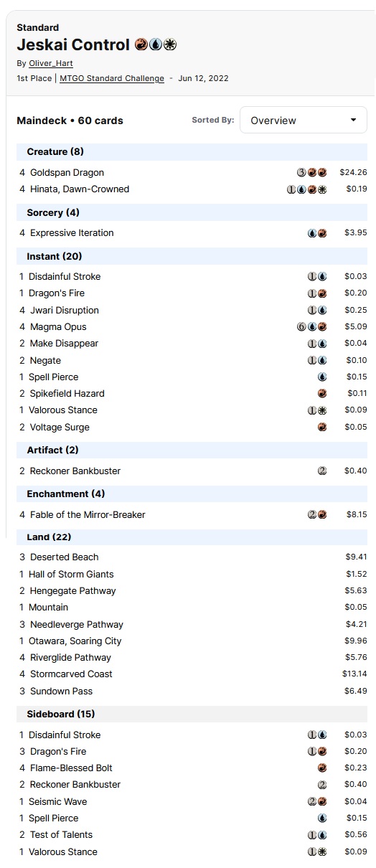Click the Sorted By dropdown arrow
The image size is (376, 868).
(x=354, y=121)
